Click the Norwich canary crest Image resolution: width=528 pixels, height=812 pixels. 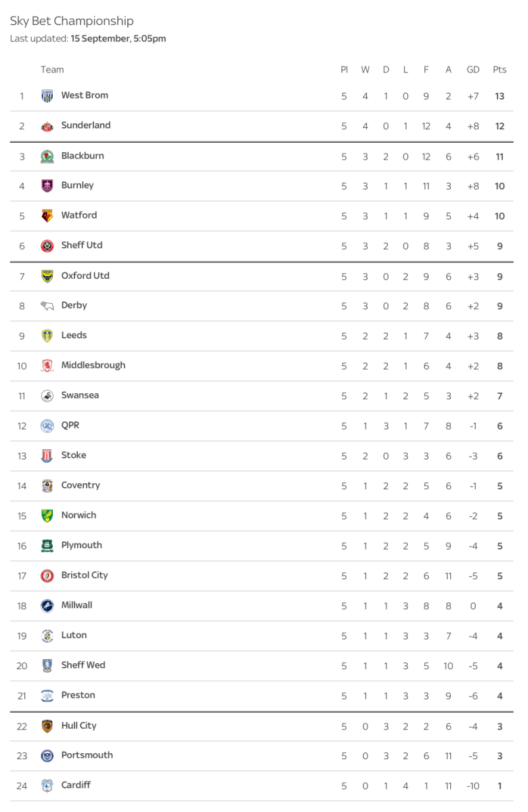47,516
